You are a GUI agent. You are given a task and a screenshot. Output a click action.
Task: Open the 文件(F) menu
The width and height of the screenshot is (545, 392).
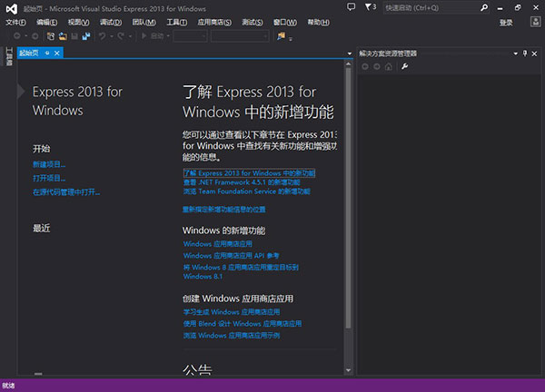[15, 22]
